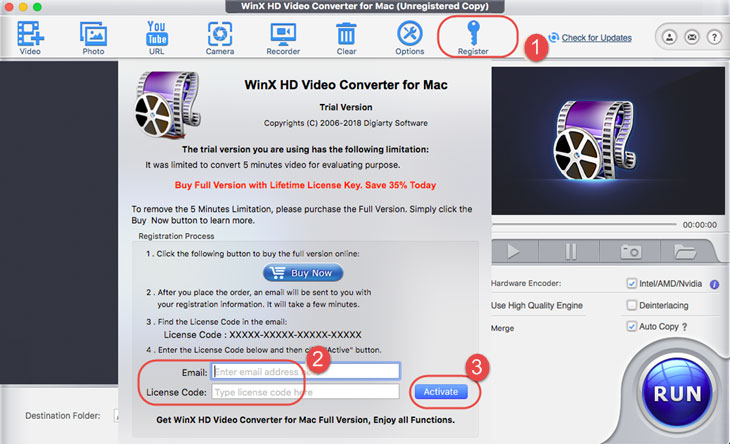Enable the Deinterlacing checkbox

631,305
